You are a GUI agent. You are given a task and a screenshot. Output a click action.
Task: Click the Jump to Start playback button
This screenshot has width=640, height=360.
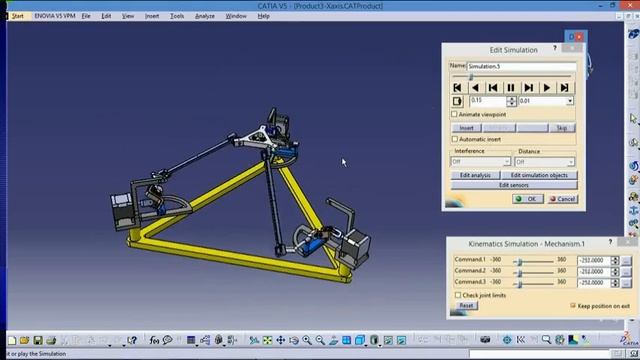(457, 87)
